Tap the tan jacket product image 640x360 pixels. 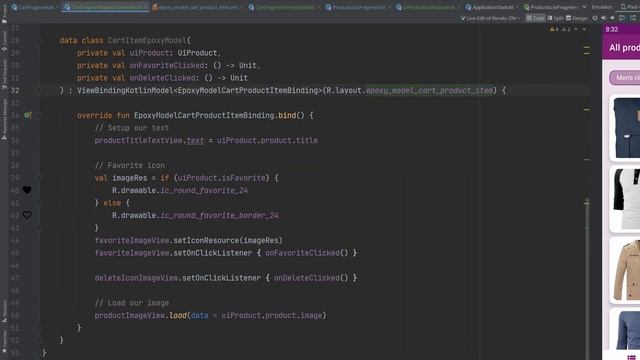point(627,270)
